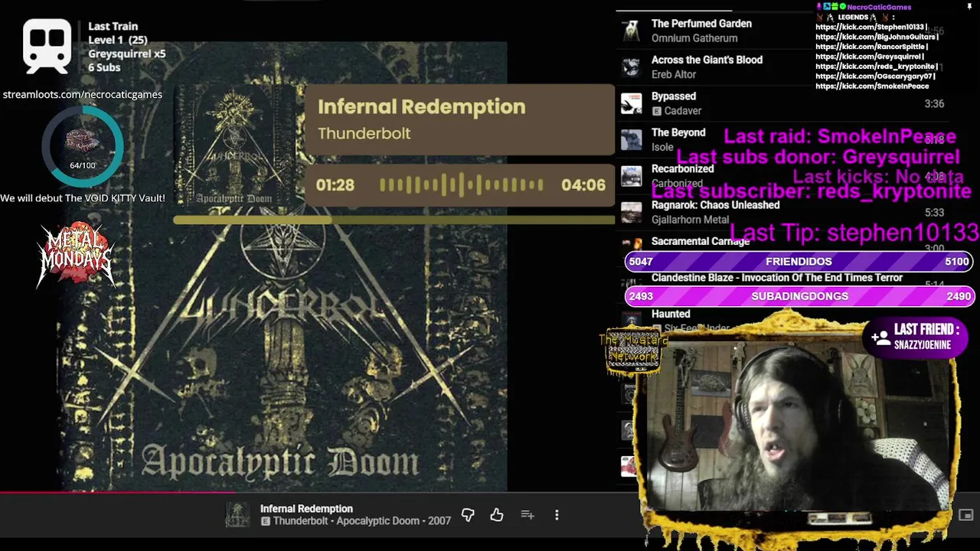Select Clandestine Blaze - Invocation track

tap(776, 278)
